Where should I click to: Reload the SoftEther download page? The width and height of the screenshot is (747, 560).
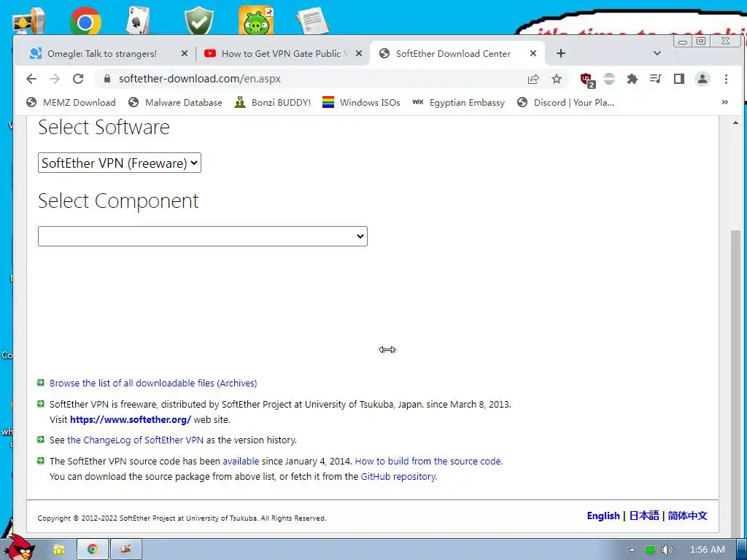pyautogui.click(x=78, y=79)
